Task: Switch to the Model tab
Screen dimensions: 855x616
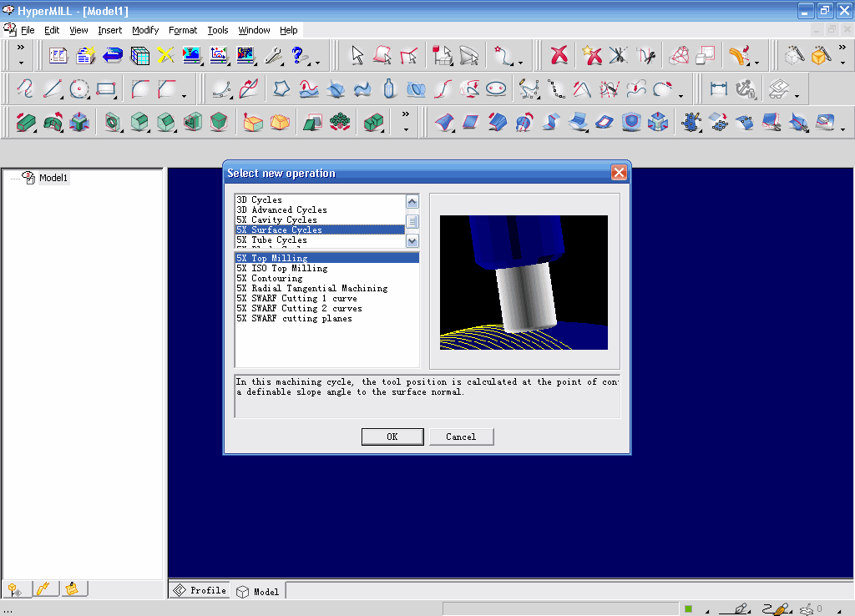Action: (259, 592)
